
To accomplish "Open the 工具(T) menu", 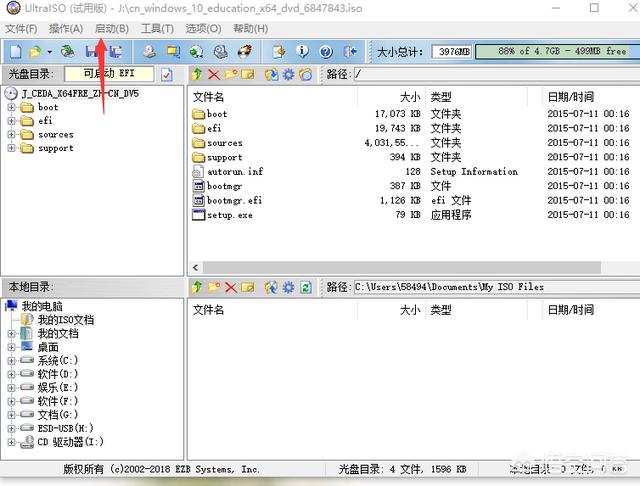I will [x=157, y=29].
